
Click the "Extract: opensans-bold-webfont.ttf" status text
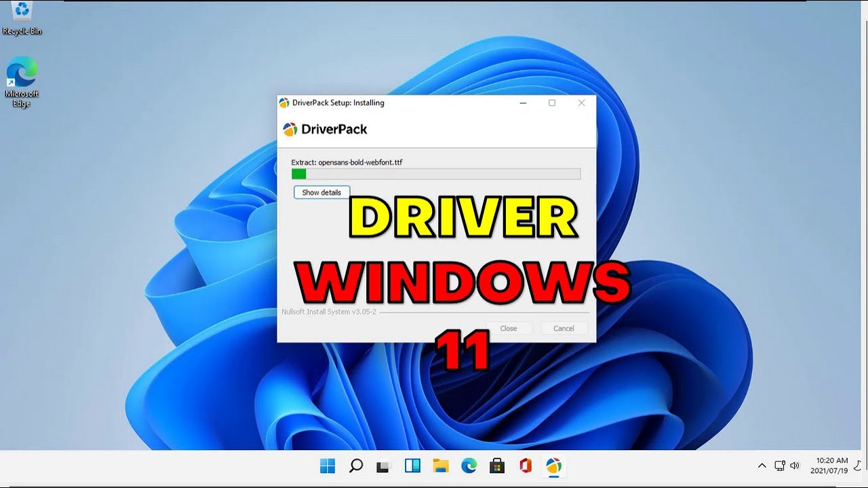point(347,163)
